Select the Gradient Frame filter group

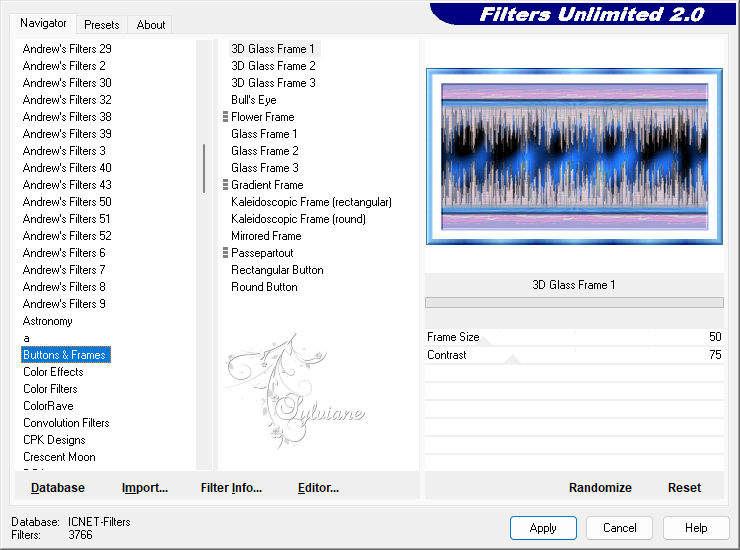267,185
